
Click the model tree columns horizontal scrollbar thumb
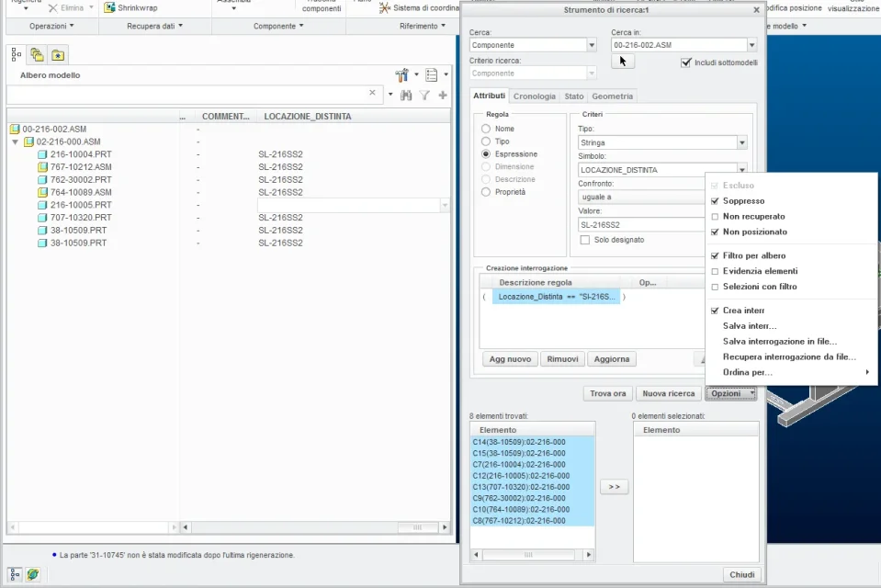[417, 527]
